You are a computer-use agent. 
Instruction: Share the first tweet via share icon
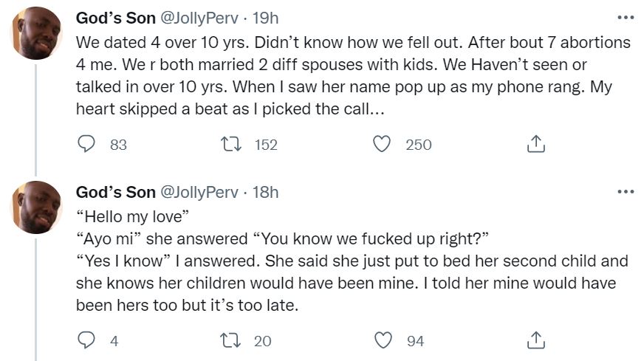[x=535, y=145]
